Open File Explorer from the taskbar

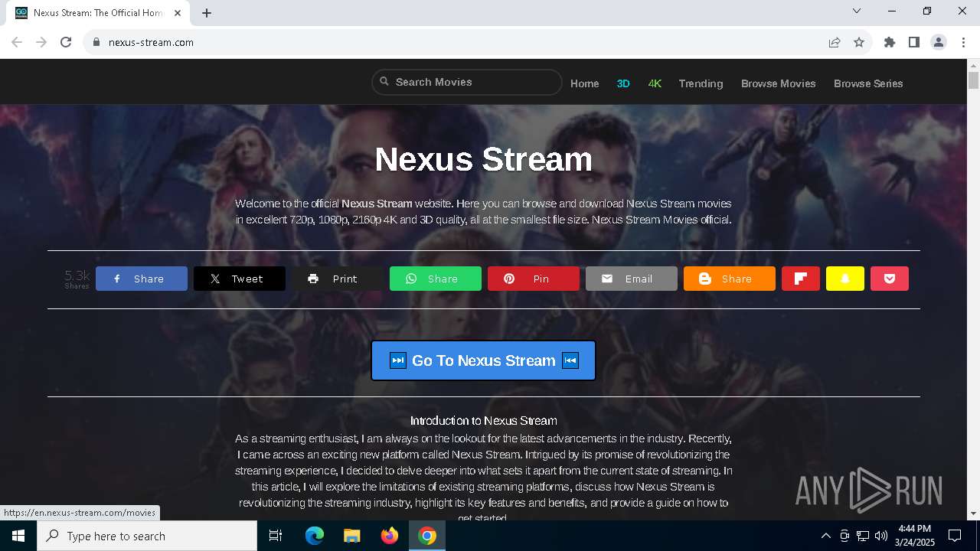click(351, 536)
